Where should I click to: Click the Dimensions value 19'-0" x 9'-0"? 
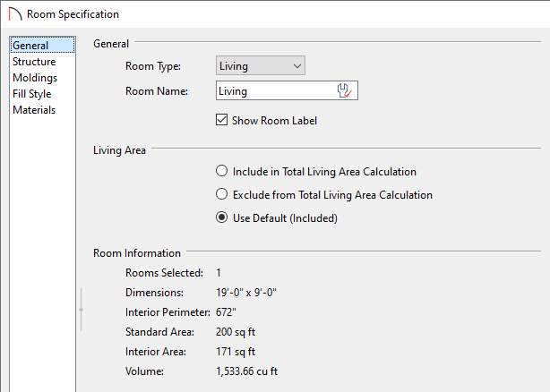[246, 293]
